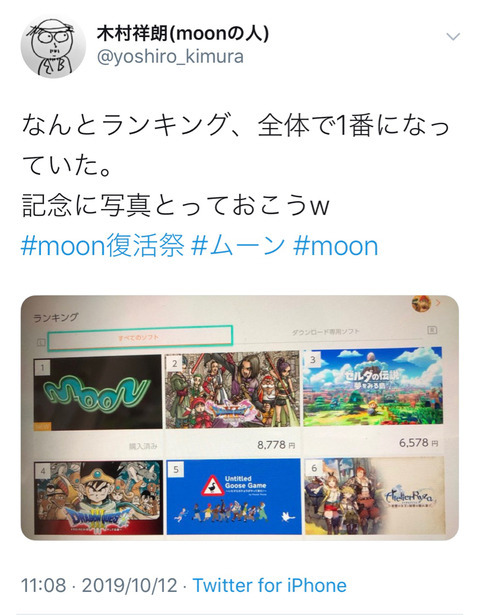Open the rank 4 Dragon Quest III tile
Screen dimensions: 480x615
[x=98, y=497]
